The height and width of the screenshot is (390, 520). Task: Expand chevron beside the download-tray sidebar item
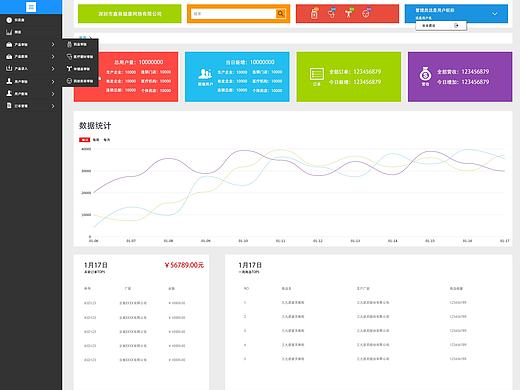tap(53, 69)
